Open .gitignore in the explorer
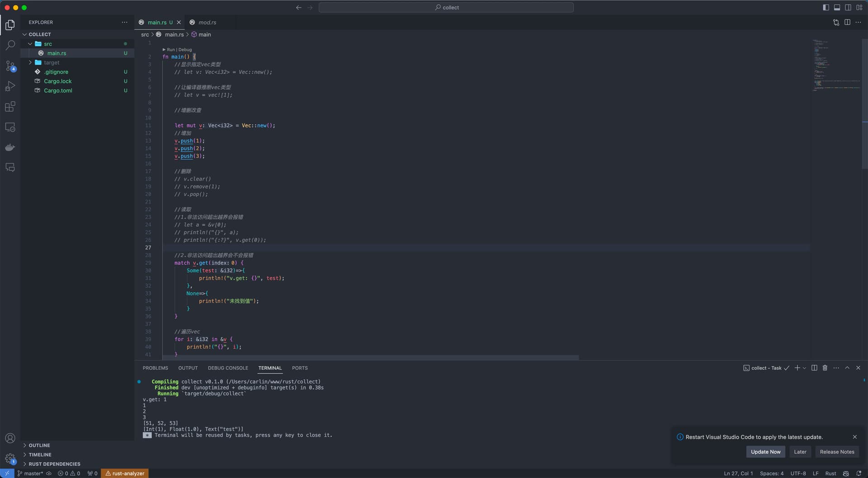This screenshot has width=868, height=478. click(56, 72)
